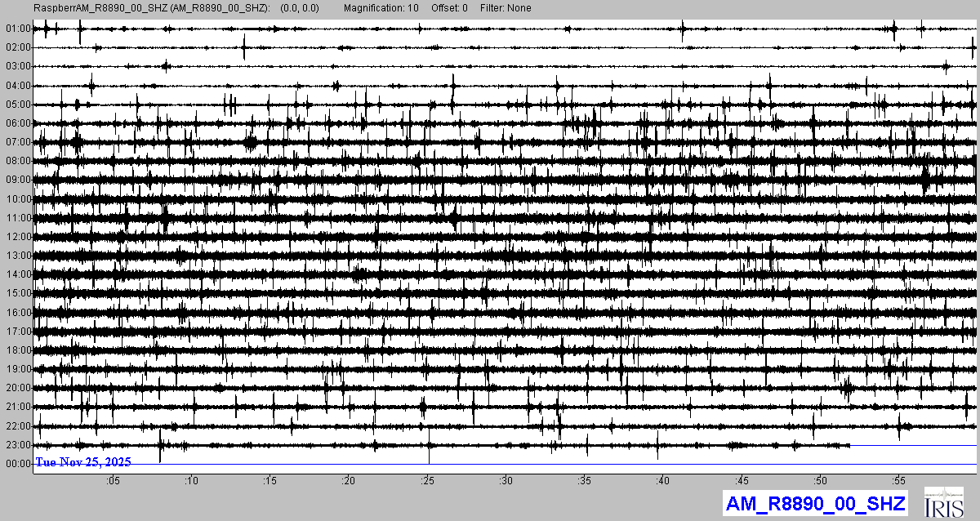Select the 20:00 hour row label
The image size is (980, 521).
(x=17, y=388)
